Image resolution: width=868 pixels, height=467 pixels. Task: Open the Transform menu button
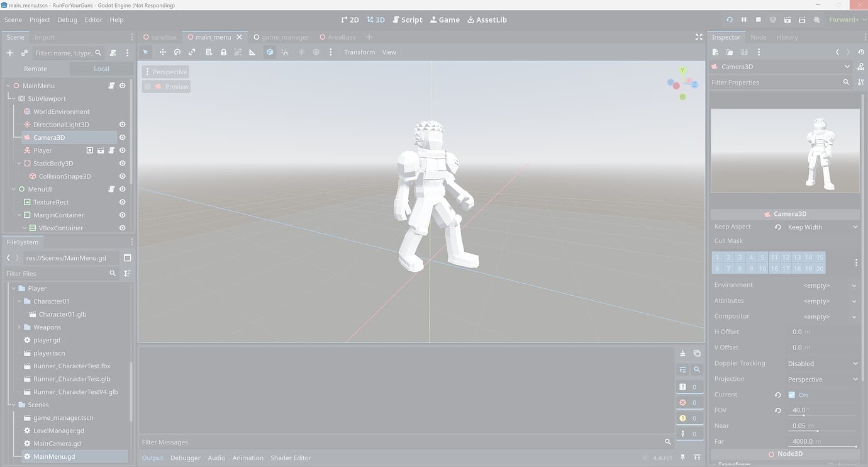click(x=359, y=52)
